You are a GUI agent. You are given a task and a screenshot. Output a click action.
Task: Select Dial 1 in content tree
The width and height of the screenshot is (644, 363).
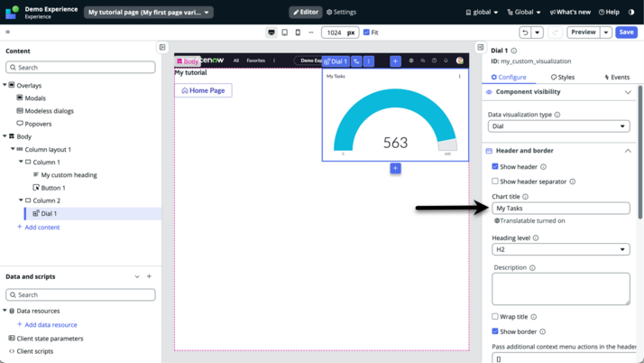click(93, 213)
